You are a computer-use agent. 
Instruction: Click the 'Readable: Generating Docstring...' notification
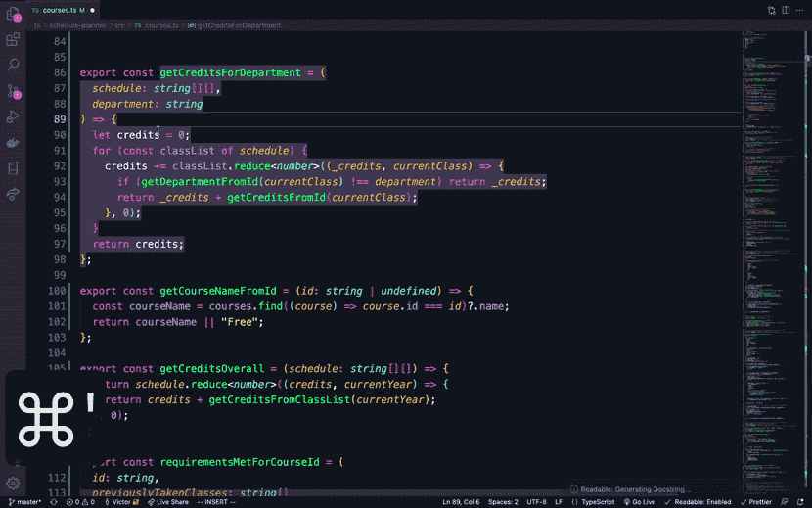click(630, 489)
